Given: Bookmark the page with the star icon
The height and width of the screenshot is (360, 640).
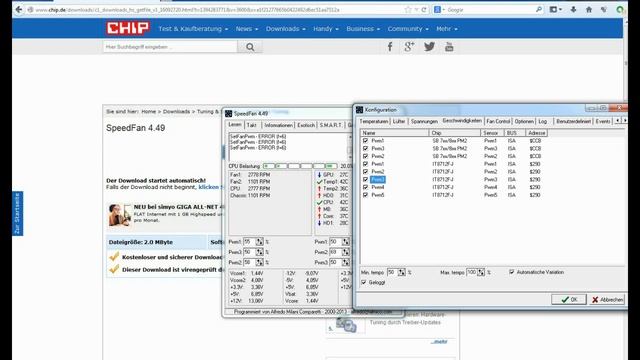Looking at the screenshot, I should [408, 10].
